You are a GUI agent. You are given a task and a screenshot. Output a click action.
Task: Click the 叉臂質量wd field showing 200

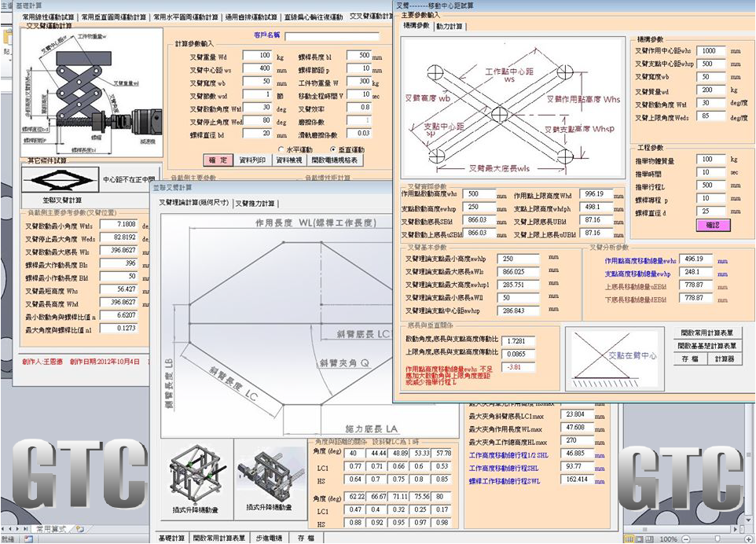(710, 90)
